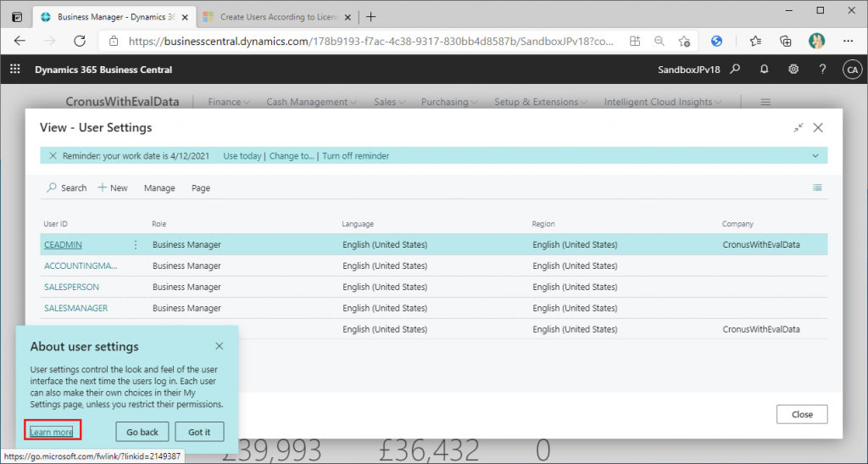Expand the Finance menu dropdown
The image size is (868, 464).
pyautogui.click(x=229, y=102)
